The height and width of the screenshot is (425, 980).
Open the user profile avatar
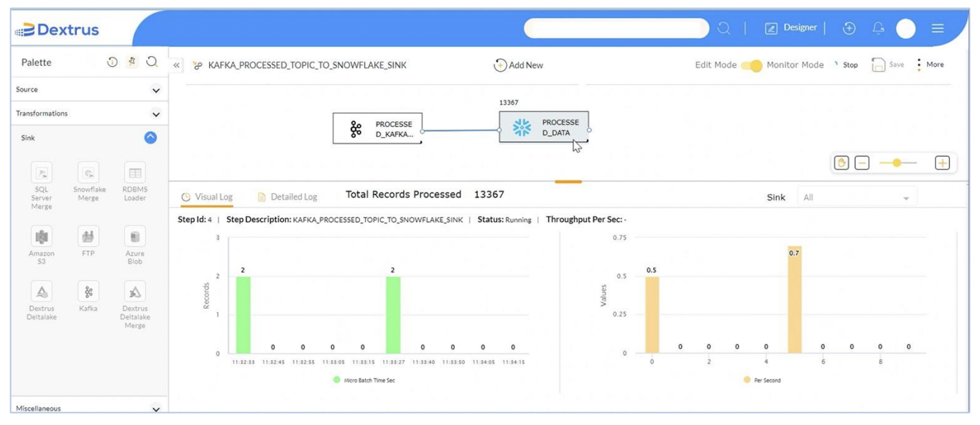coord(906,28)
